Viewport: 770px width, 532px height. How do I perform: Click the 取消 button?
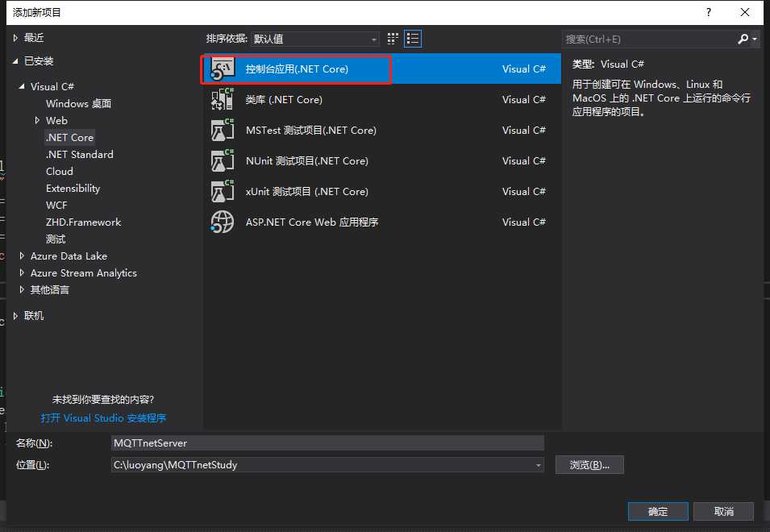724,511
